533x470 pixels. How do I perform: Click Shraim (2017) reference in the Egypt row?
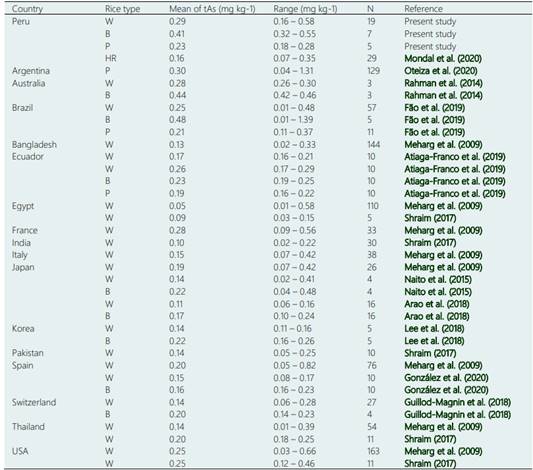(x=430, y=218)
